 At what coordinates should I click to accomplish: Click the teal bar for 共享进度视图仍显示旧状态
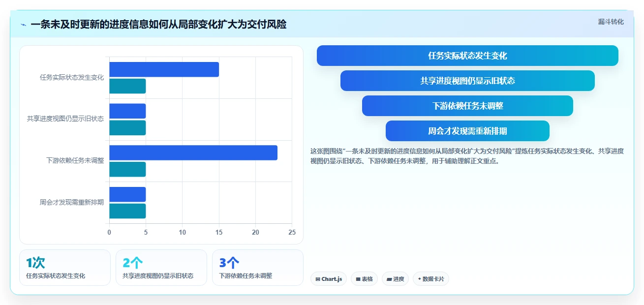tap(127, 128)
